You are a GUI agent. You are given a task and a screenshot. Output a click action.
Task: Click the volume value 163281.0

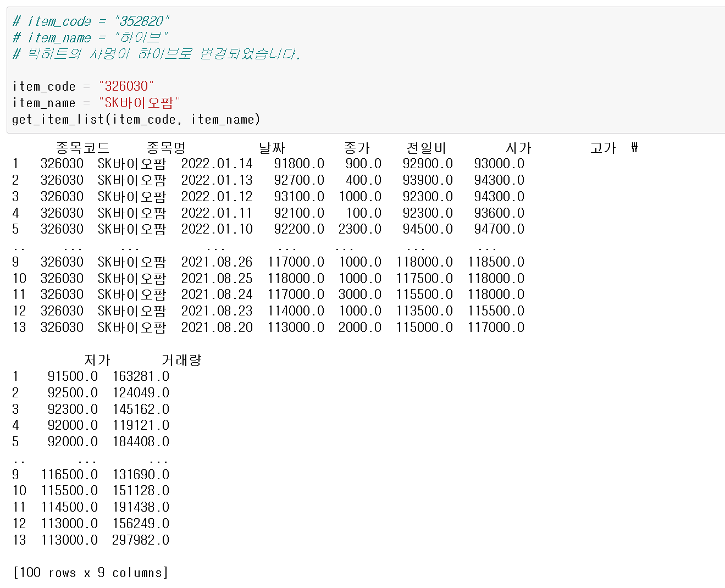[x=141, y=376]
